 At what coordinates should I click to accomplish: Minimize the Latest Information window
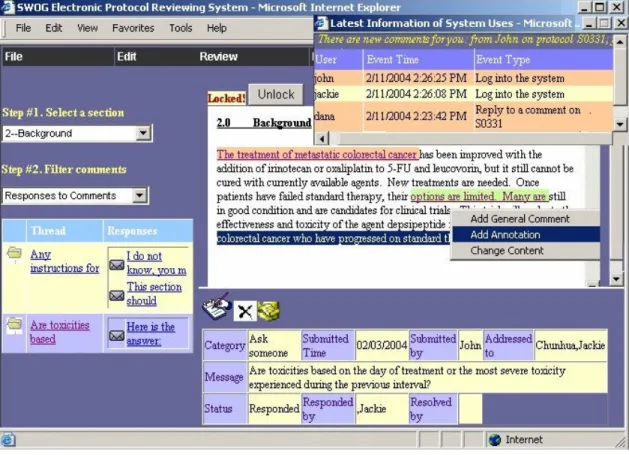coord(589,23)
